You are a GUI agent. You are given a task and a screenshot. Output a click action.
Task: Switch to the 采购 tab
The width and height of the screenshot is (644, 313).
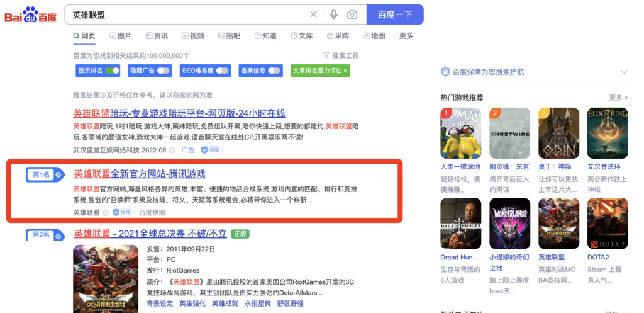pos(338,36)
